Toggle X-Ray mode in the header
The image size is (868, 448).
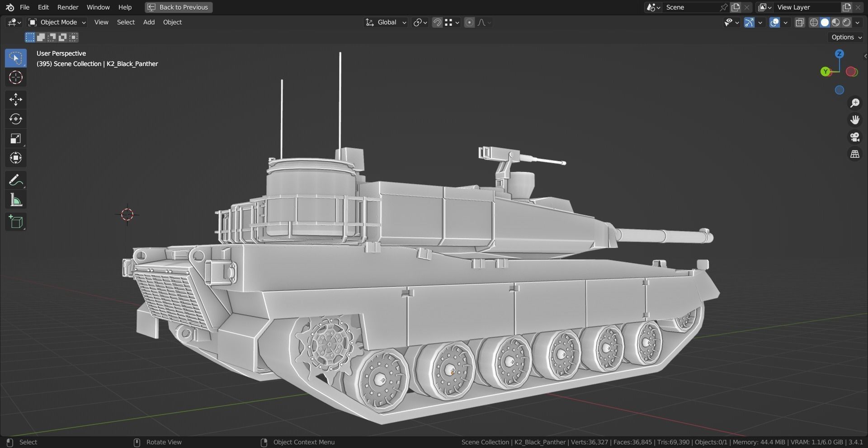tap(800, 22)
